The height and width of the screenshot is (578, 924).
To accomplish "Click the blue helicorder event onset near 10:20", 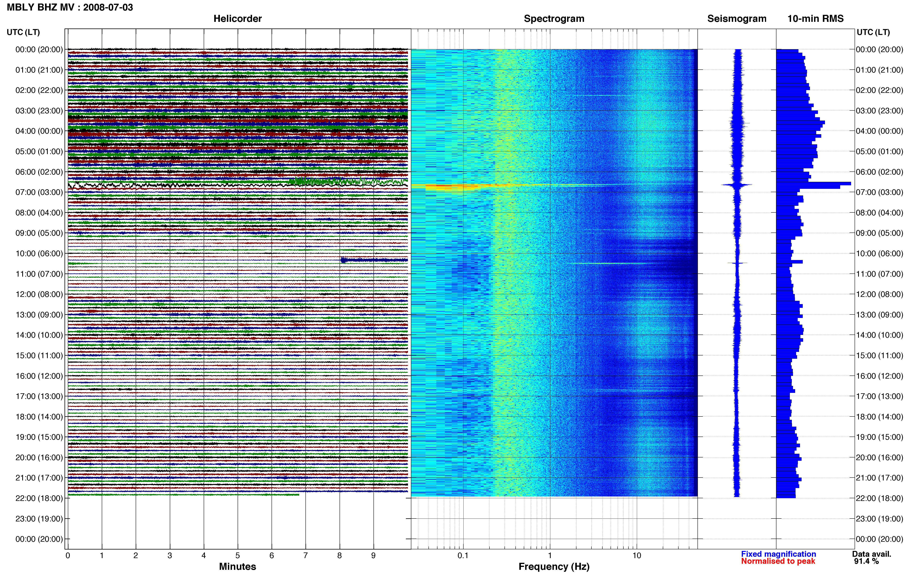I will point(343,260).
